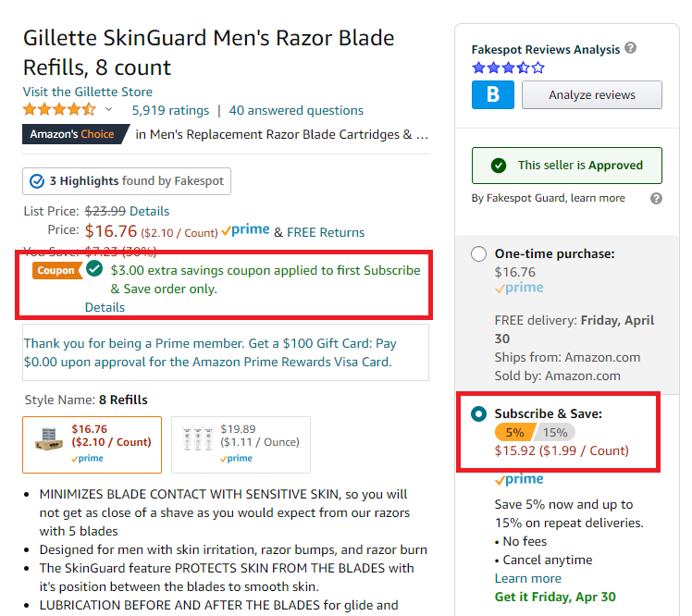Click the Fakespot Reviews Analysis help icon
This screenshot has width=692, height=616.
coord(631,48)
